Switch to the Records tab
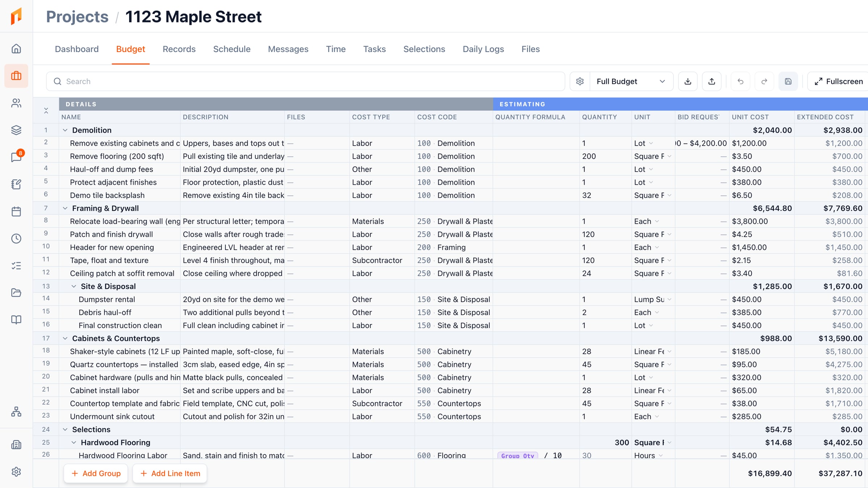 [179, 49]
